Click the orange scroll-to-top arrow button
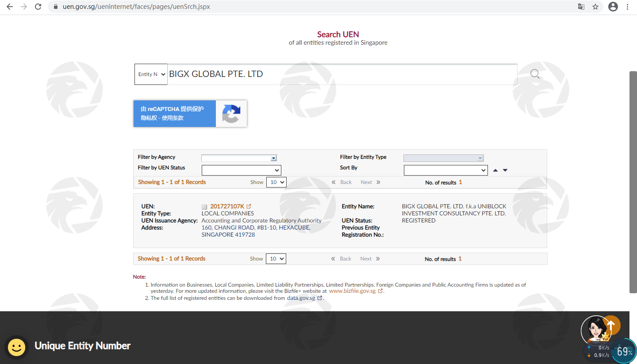Screen dimensions: 637x364 click(611, 326)
